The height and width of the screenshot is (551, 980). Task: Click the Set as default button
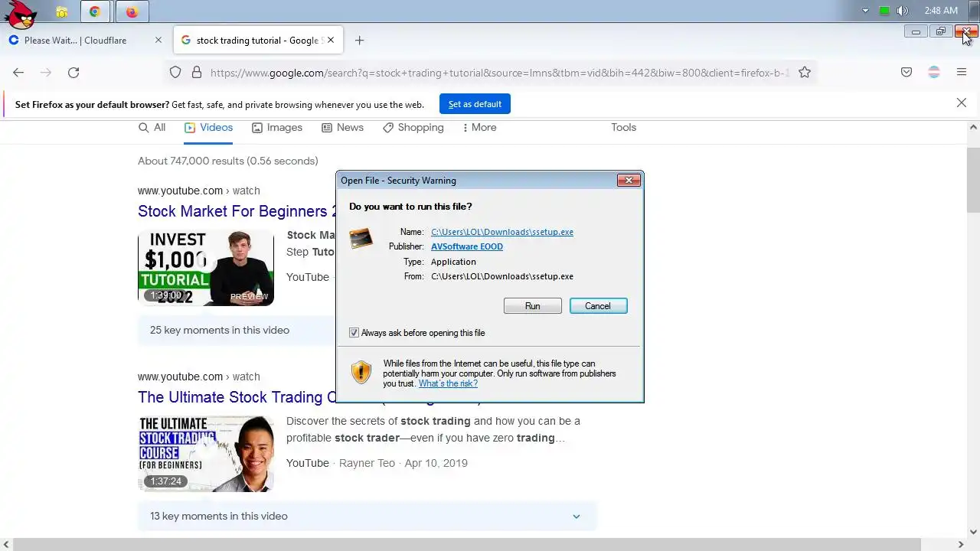point(475,104)
